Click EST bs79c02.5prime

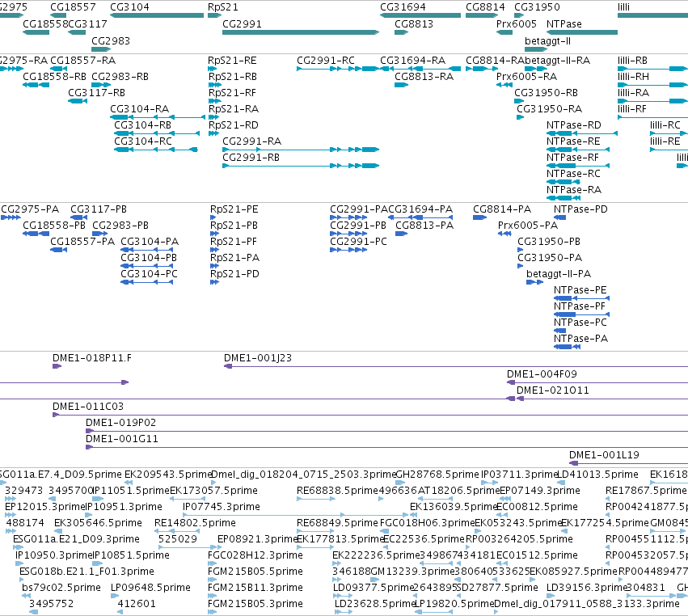(61, 588)
